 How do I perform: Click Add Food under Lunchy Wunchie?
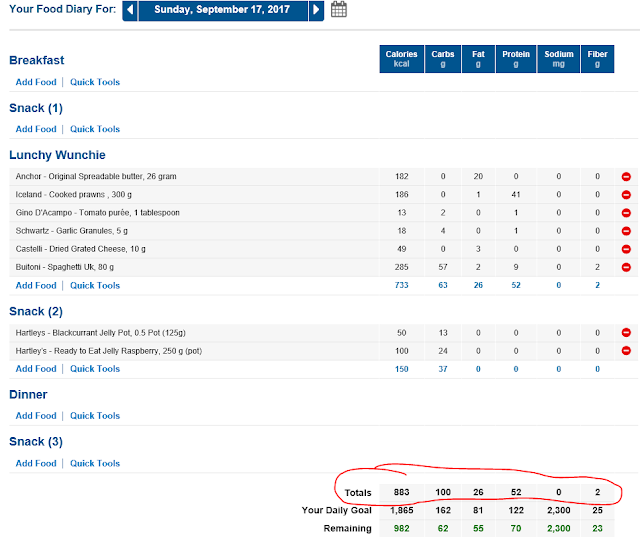[x=36, y=286]
